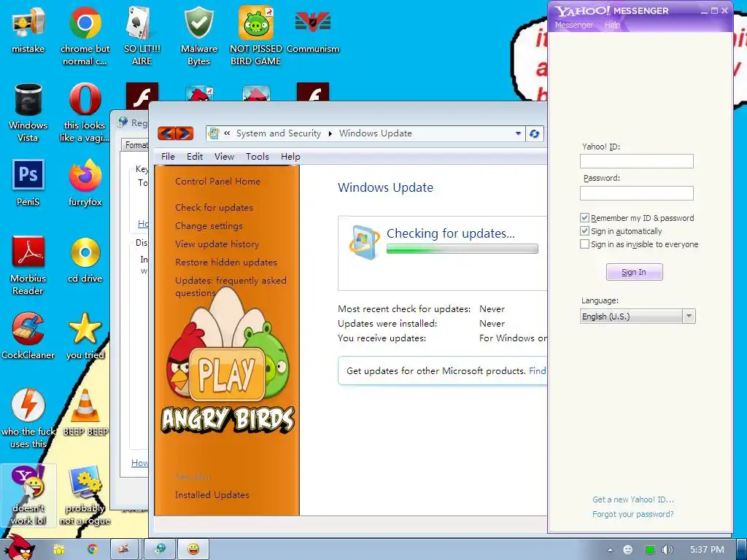Launch NOT PISSED BIRD GAME icon
The width and height of the screenshot is (747, 560).
pyautogui.click(x=256, y=36)
